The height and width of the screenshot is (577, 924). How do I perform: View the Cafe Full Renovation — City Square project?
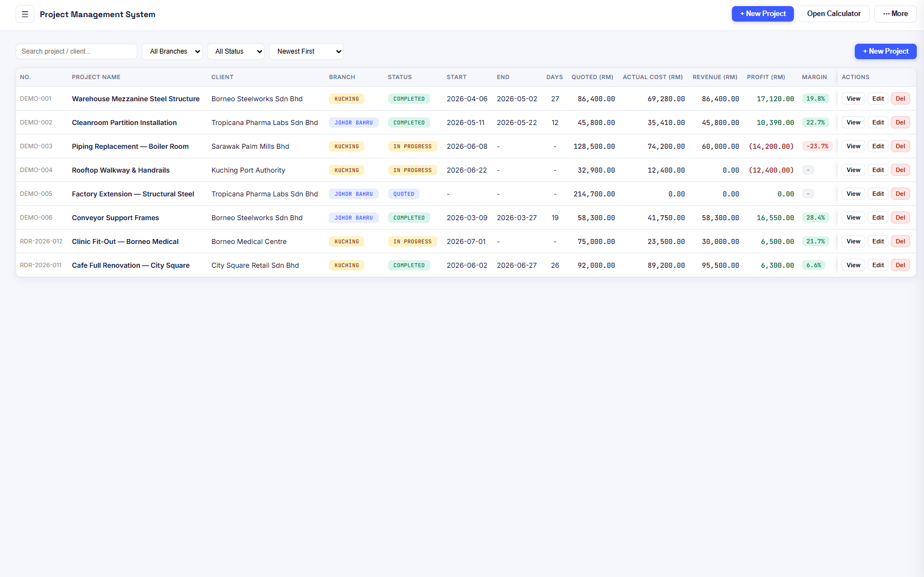[x=853, y=266]
